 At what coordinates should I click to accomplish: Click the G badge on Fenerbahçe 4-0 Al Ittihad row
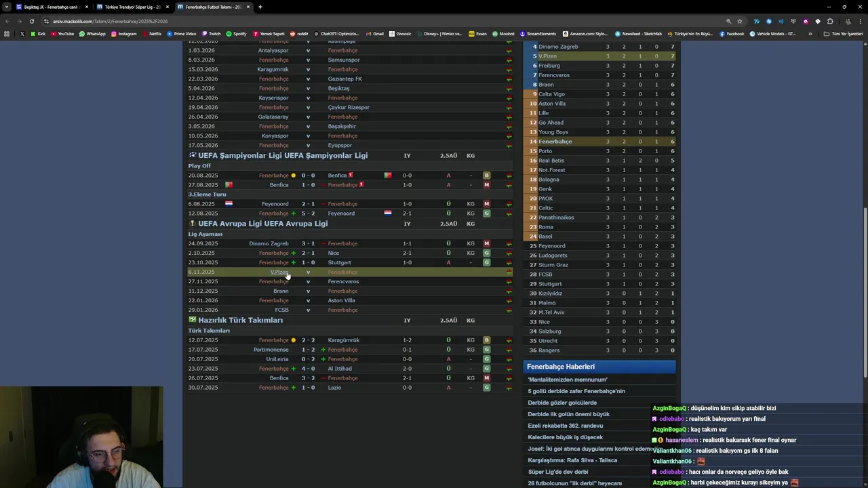tap(486, 369)
